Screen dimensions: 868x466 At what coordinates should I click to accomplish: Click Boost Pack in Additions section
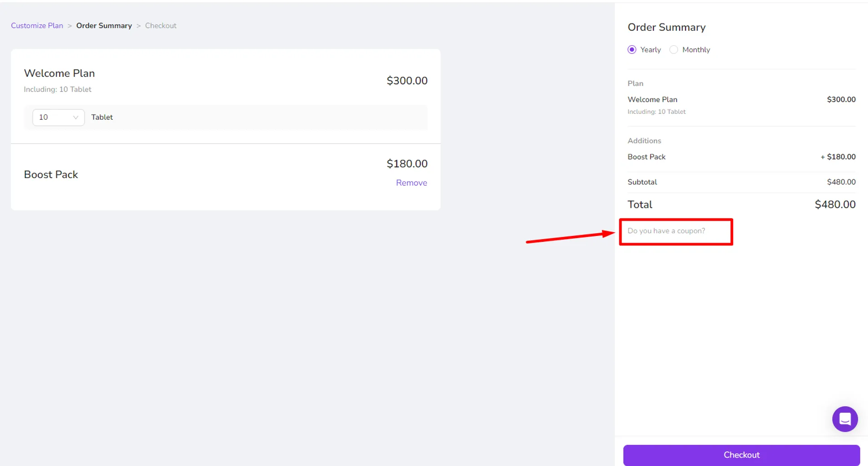646,157
